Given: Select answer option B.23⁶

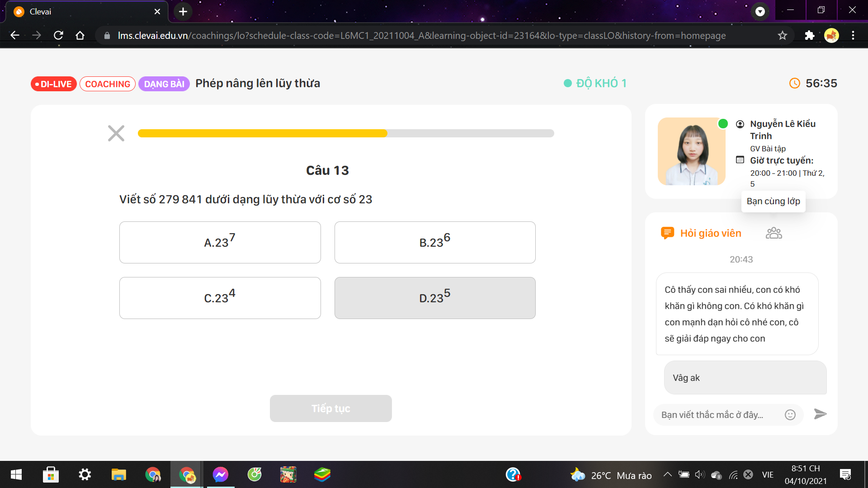Looking at the screenshot, I should 434,241.
